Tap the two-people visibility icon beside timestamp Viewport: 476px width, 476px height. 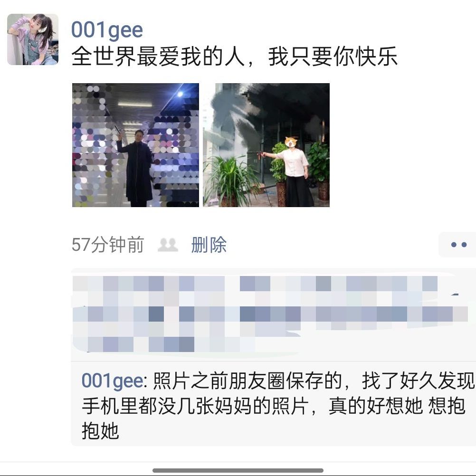point(168,245)
